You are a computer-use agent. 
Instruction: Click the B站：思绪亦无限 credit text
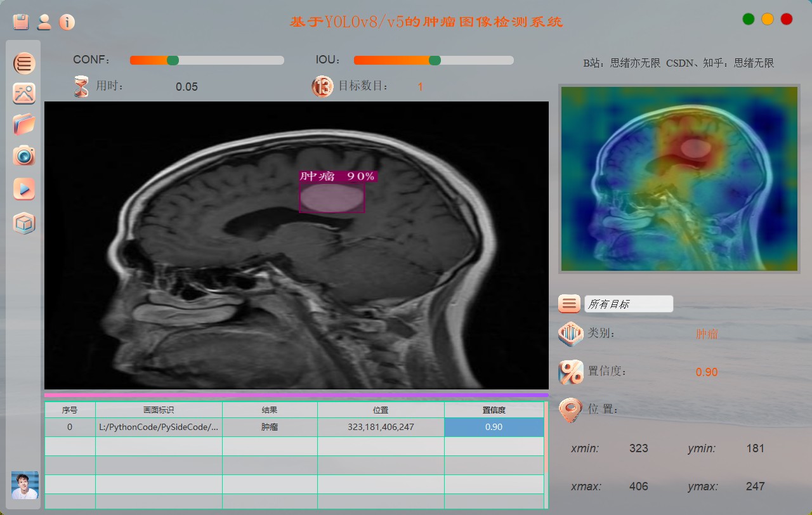point(622,63)
